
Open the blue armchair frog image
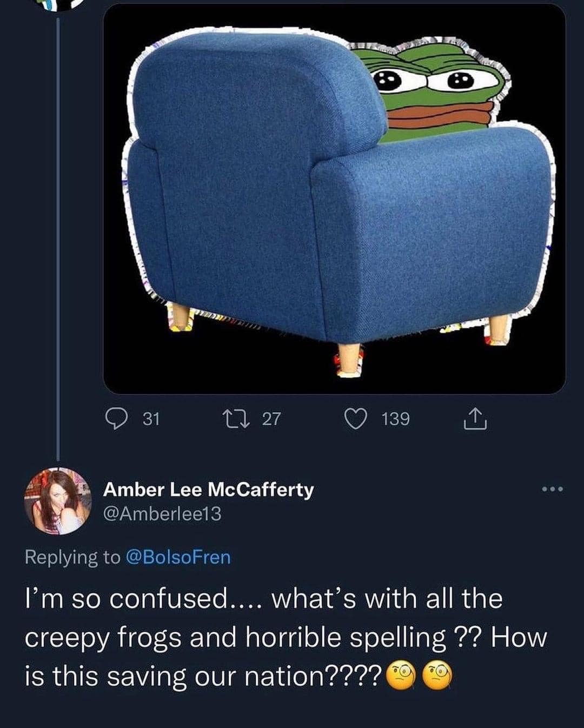tap(334, 198)
